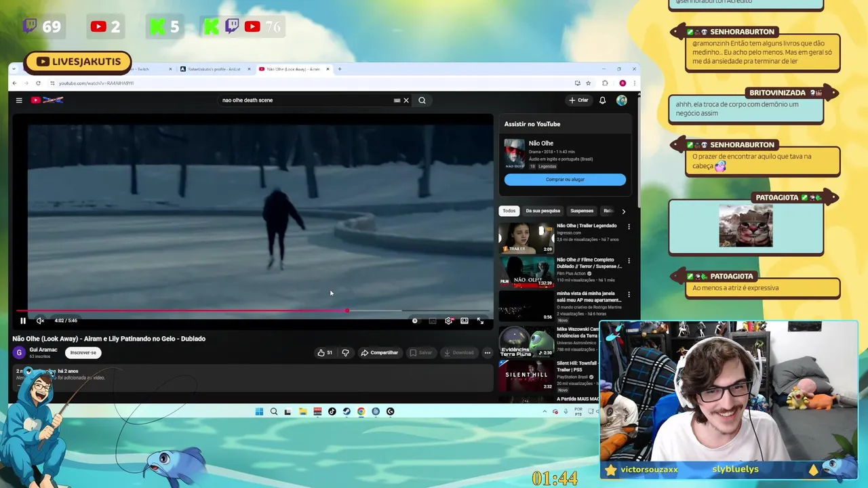The width and height of the screenshot is (868, 488).
Task: Go forward in the browser
Action: tap(26, 83)
